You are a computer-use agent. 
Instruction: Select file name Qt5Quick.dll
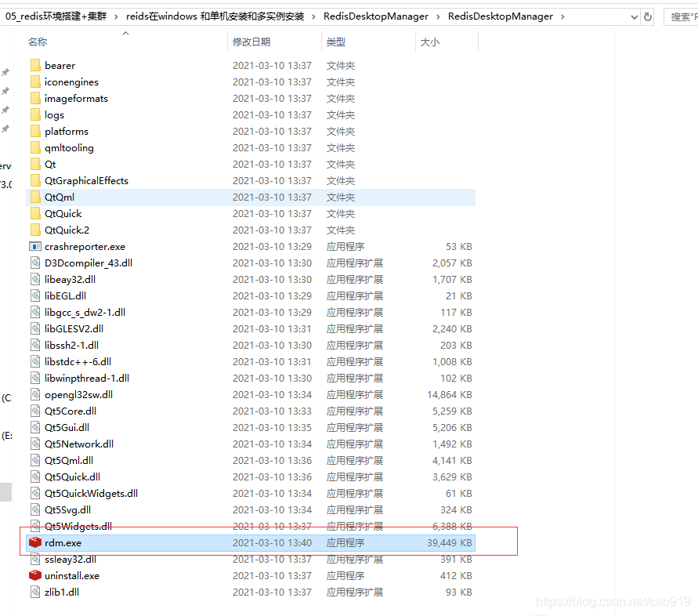point(72,477)
